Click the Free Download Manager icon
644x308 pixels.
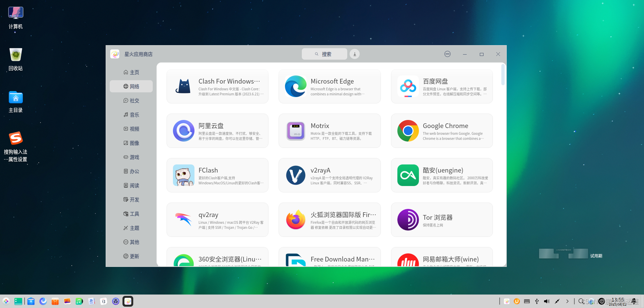coord(296,260)
